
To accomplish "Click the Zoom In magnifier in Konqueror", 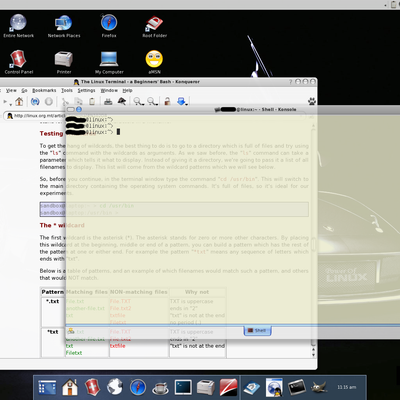I will [x=138, y=101].
